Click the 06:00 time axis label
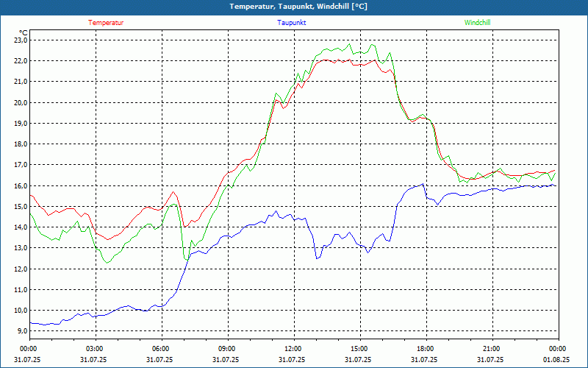Screen dimensions: 588x368 click(161, 349)
